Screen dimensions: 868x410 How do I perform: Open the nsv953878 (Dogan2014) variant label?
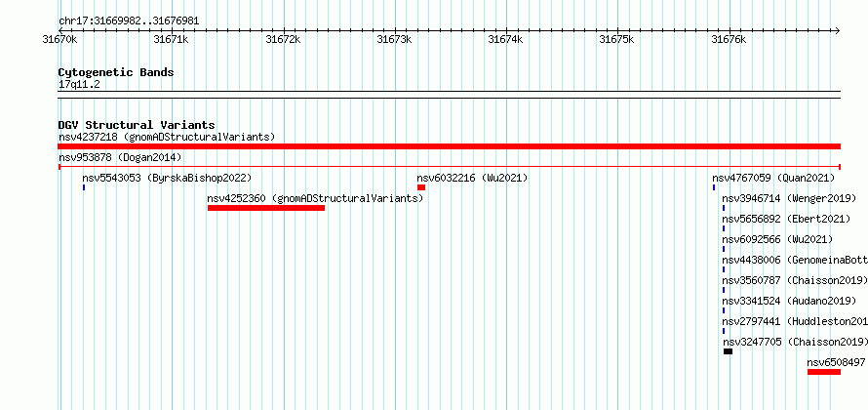pos(120,157)
